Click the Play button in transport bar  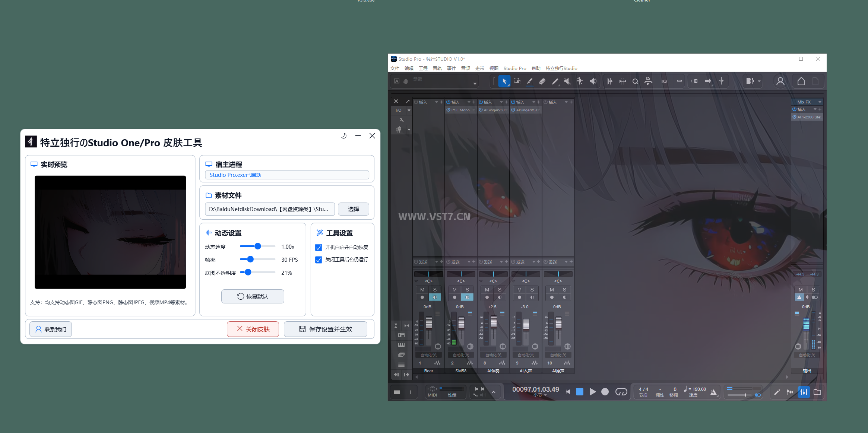click(592, 392)
